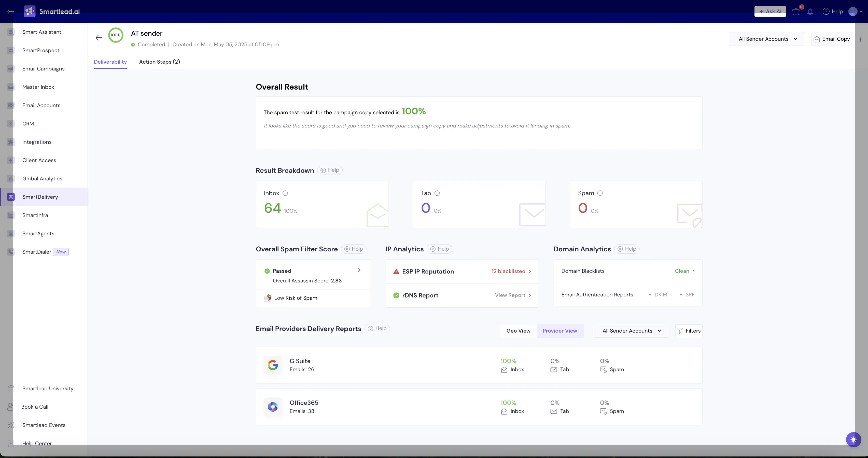Switch to the Action Steps (2) tab

tap(159, 62)
